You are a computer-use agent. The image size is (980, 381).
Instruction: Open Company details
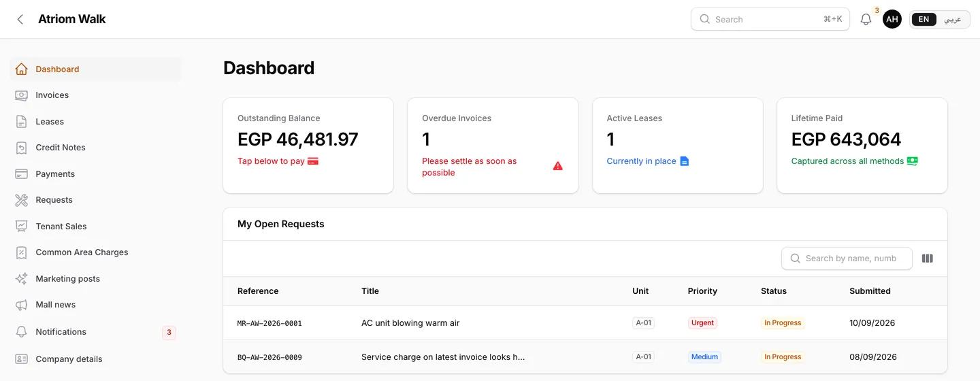click(x=96, y=359)
